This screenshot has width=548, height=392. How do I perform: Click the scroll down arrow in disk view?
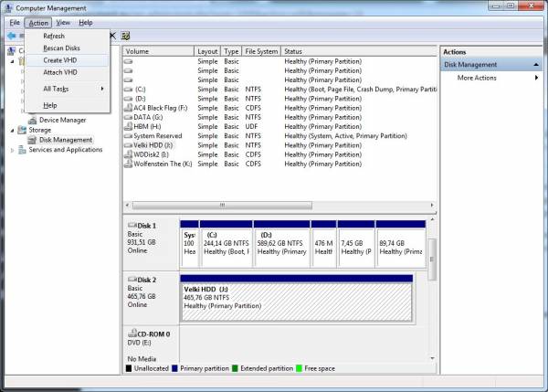click(432, 358)
